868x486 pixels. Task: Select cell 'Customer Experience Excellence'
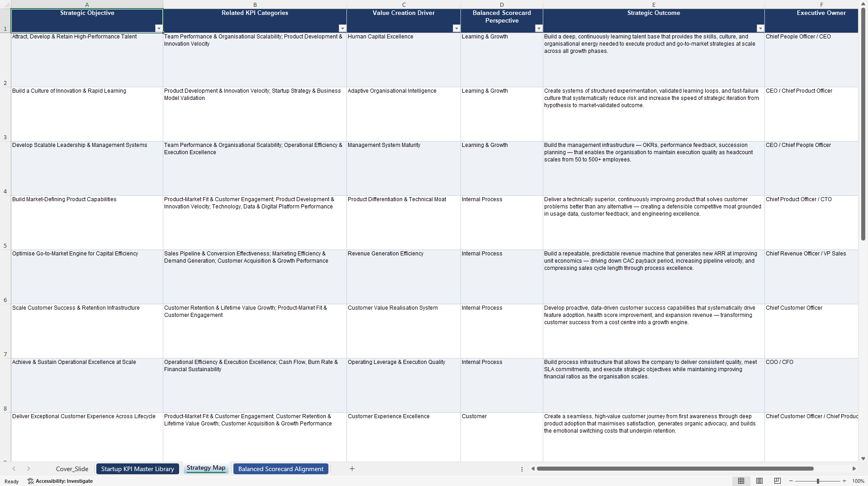tap(403, 437)
